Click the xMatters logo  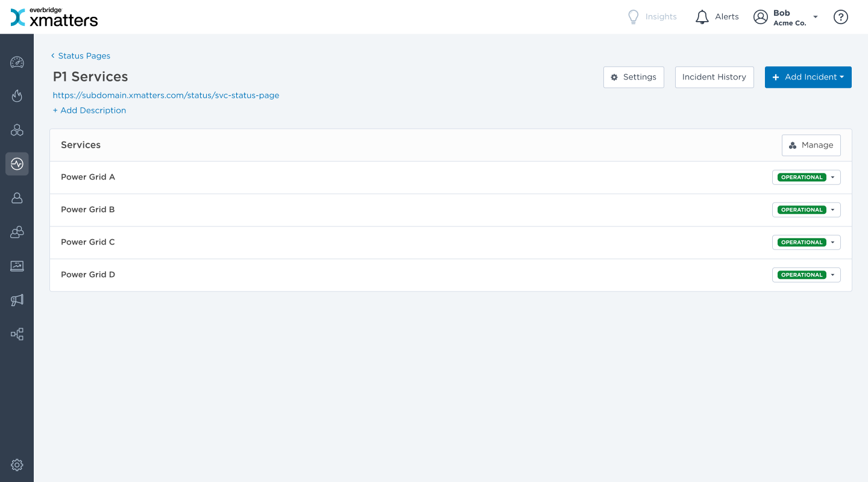54,17
